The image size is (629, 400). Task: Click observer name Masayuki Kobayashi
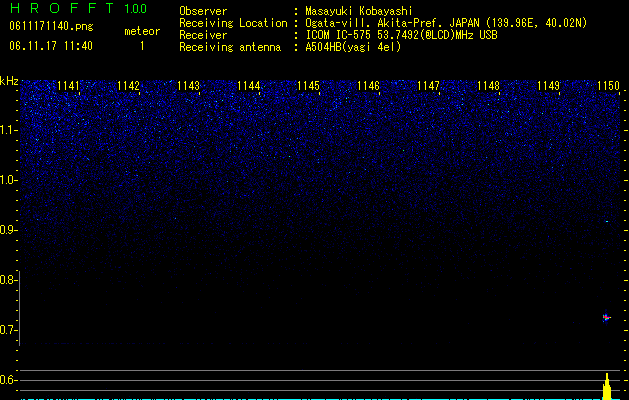[359, 11]
